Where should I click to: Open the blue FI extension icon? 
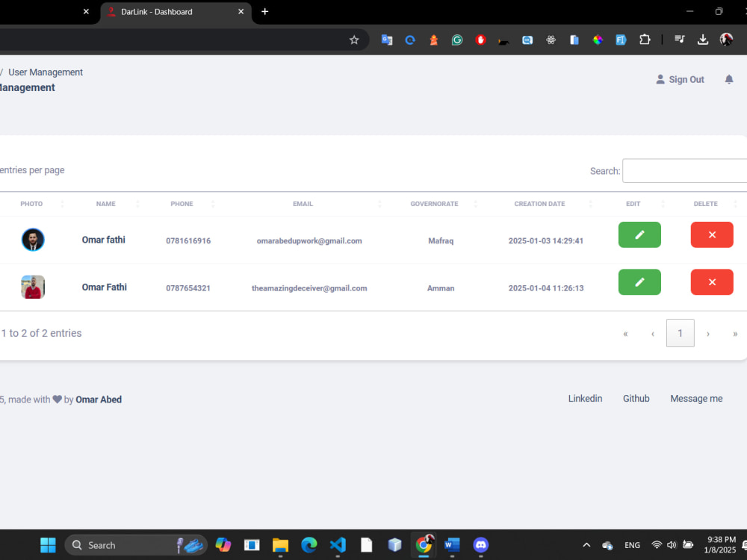click(621, 40)
